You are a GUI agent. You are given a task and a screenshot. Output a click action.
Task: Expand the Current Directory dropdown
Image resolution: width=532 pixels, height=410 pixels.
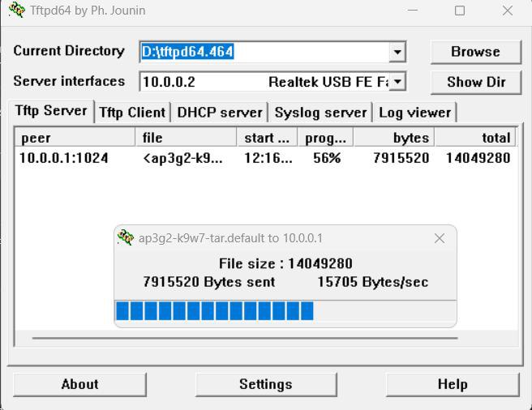pyautogui.click(x=397, y=52)
